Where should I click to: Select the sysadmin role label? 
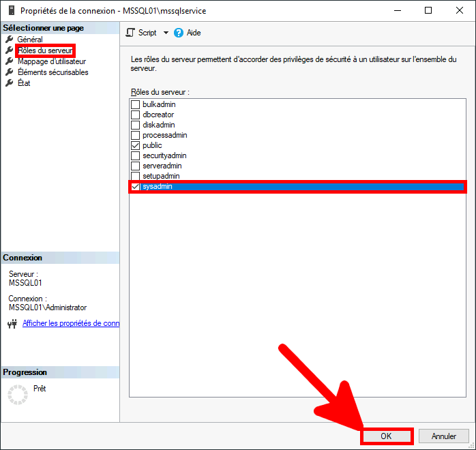point(158,186)
